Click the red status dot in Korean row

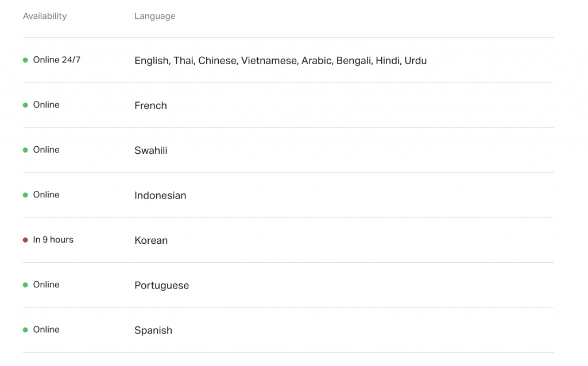click(25, 240)
